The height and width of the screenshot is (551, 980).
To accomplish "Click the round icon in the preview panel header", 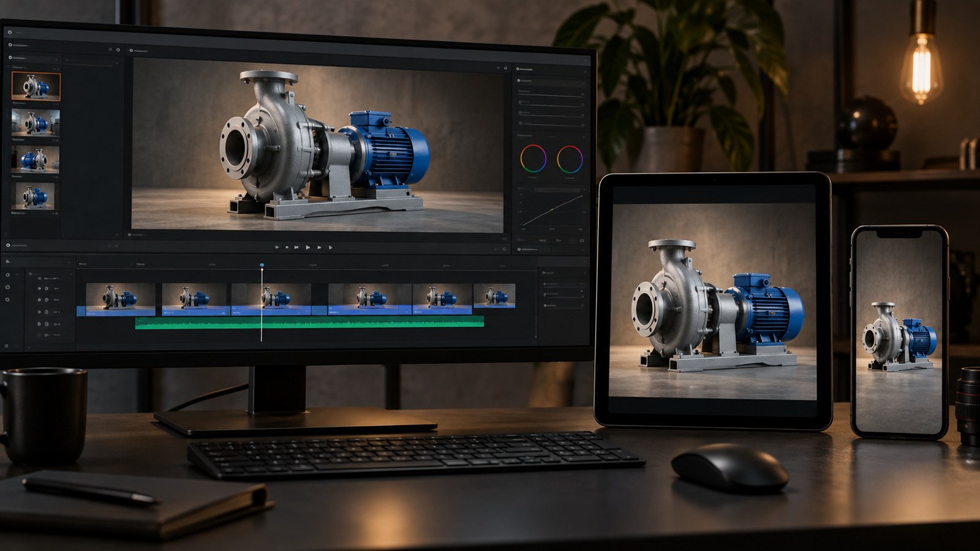I will tap(131, 50).
